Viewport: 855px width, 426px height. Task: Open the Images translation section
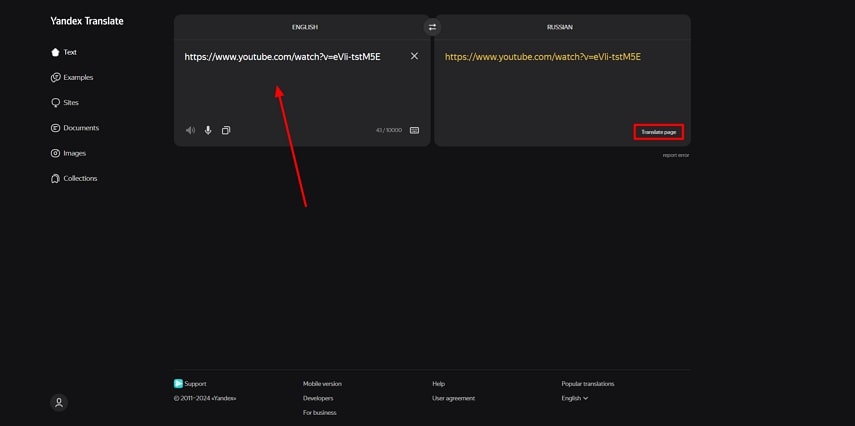[68, 153]
